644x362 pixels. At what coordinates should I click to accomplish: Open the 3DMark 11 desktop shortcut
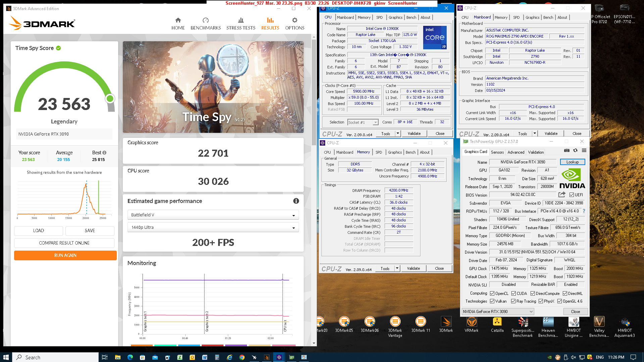coord(420,325)
